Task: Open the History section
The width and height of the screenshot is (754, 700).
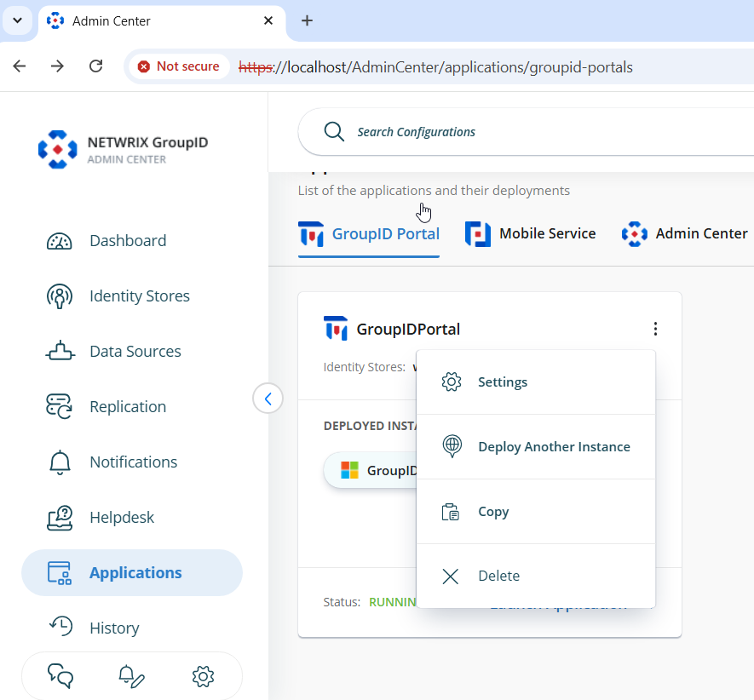Action: pyautogui.click(x=113, y=628)
